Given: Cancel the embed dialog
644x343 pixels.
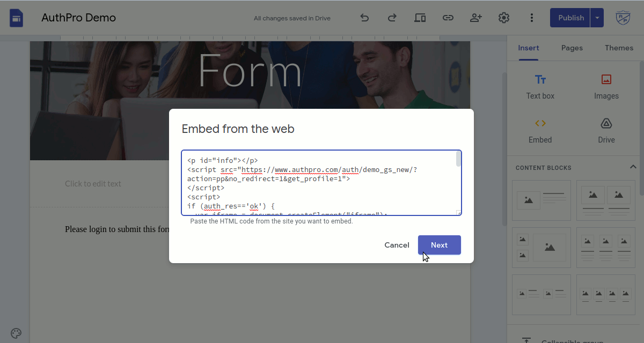Looking at the screenshot, I should point(397,245).
